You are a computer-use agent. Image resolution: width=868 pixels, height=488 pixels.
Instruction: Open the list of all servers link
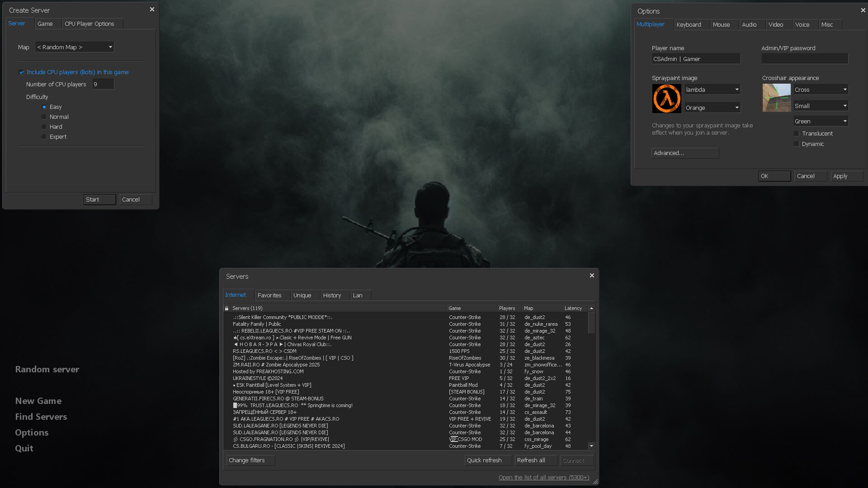[544, 478]
